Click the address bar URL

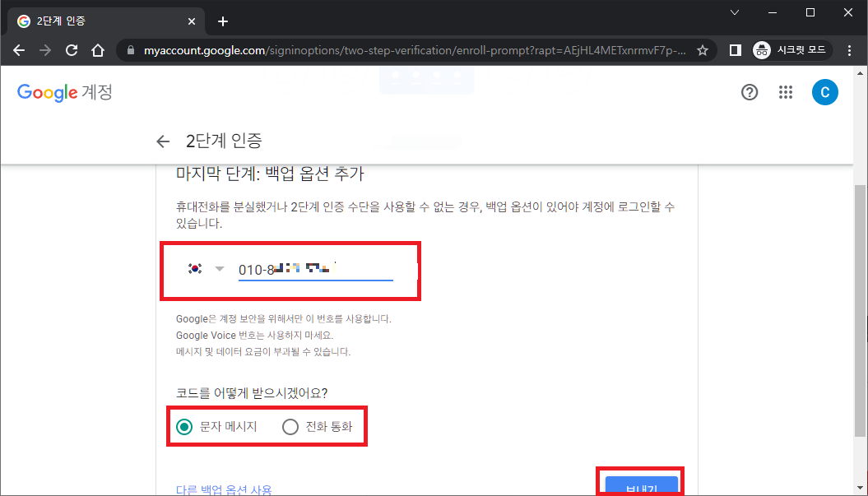pyautogui.click(x=415, y=50)
